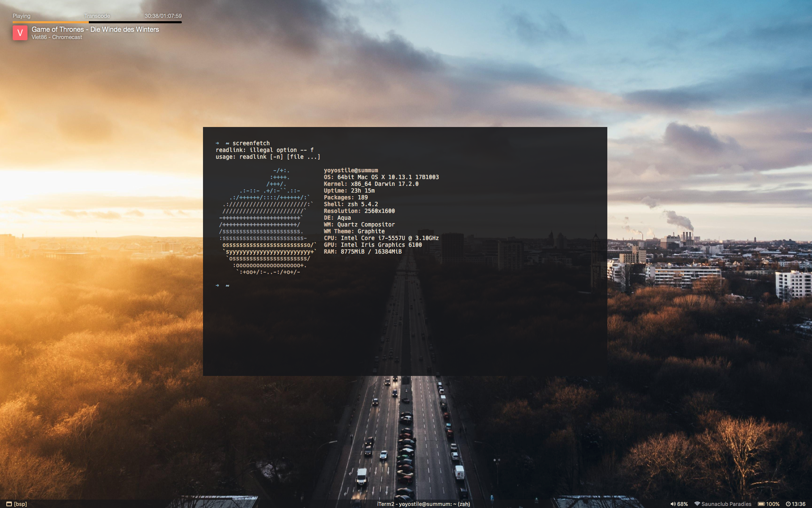The width and height of the screenshot is (812, 508).
Task: Click the 'Shell: zsh 5.4.2' line
Action: pyautogui.click(x=351, y=204)
